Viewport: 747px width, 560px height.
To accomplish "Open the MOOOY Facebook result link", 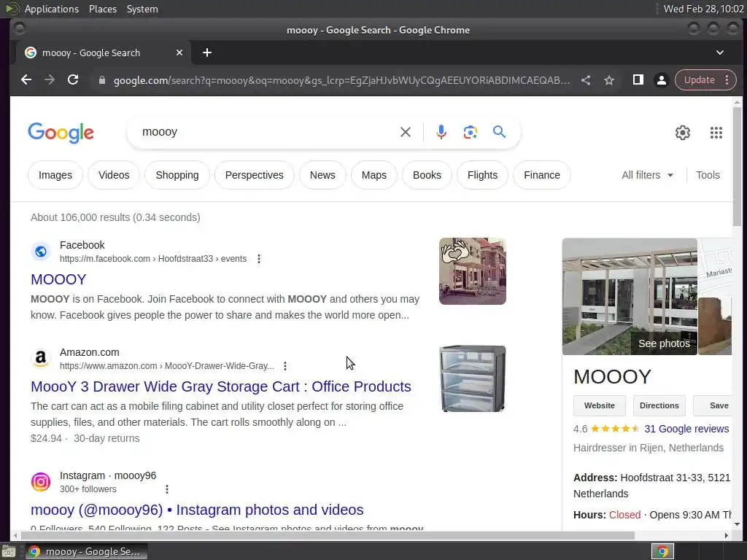I will pos(58,279).
